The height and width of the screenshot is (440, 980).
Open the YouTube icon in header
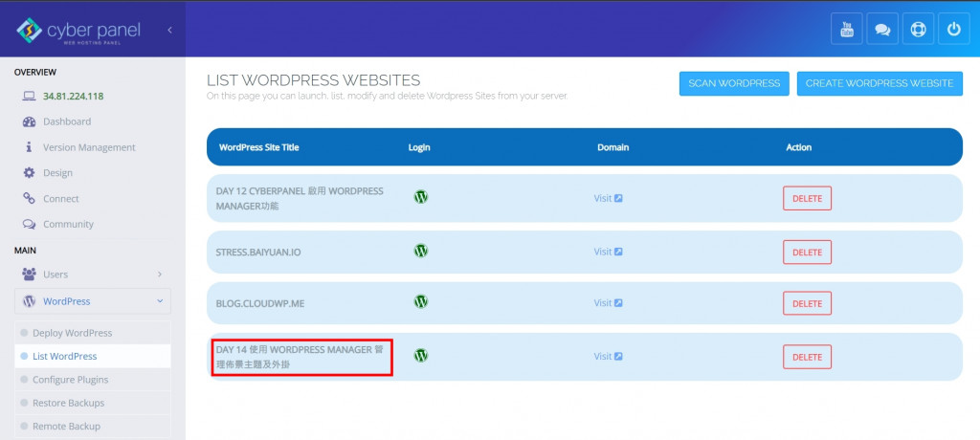click(x=847, y=29)
